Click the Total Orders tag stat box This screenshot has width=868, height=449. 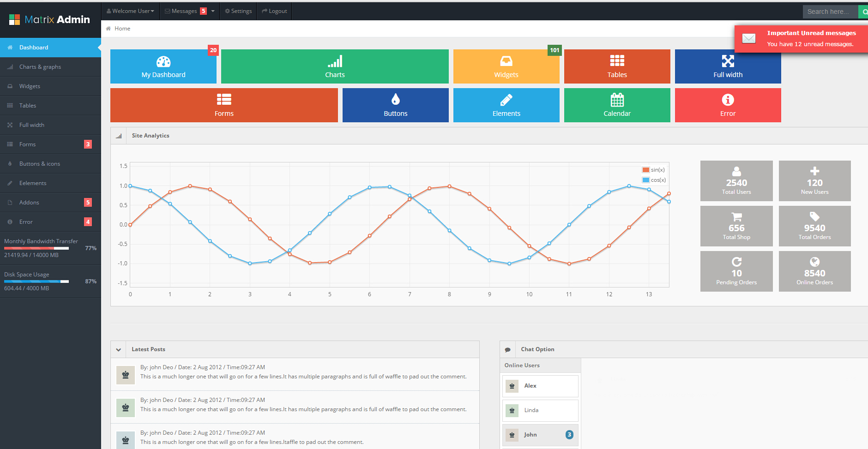click(x=815, y=226)
